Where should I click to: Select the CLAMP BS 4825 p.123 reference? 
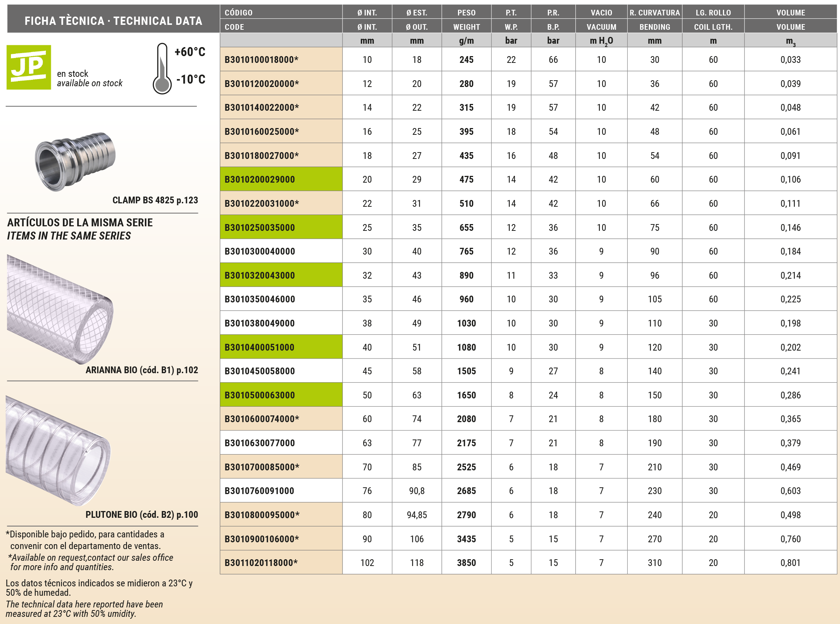(155, 200)
